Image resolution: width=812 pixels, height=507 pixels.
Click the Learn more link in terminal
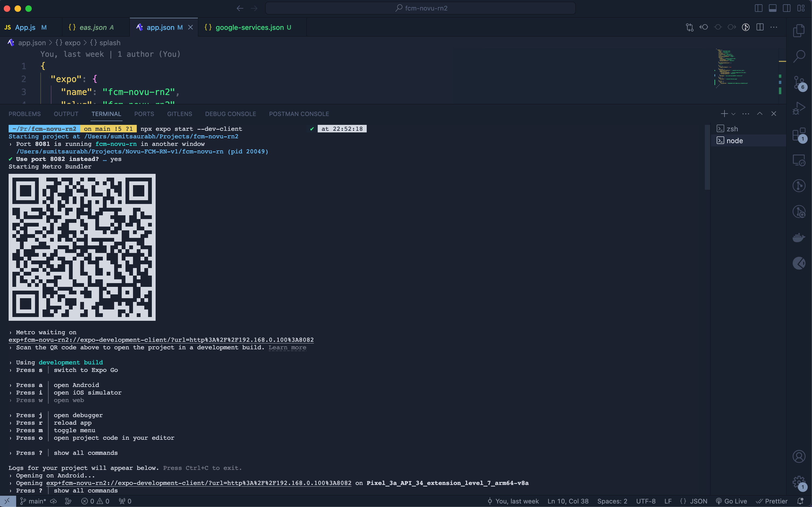click(x=287, y=347)
